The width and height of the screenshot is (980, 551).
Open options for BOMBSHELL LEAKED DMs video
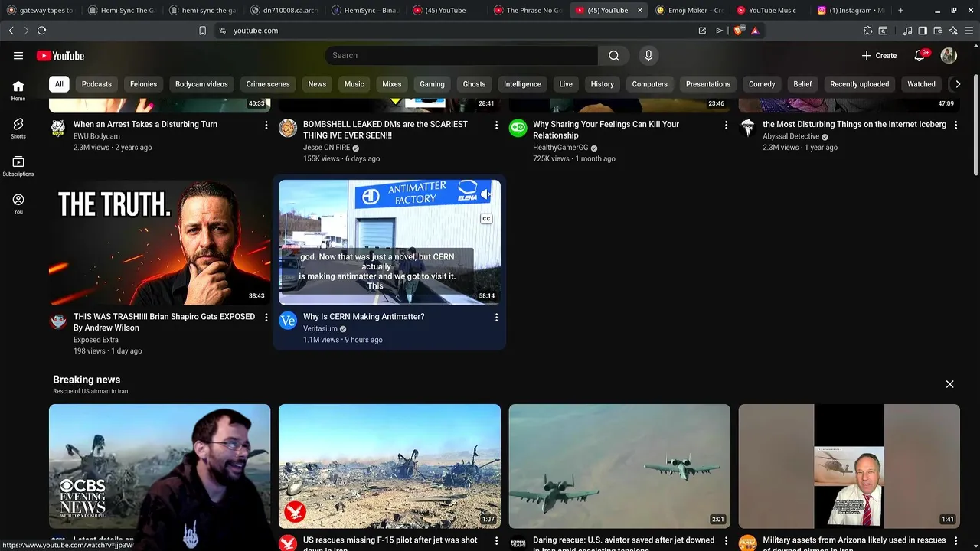[x=496, y=125]
